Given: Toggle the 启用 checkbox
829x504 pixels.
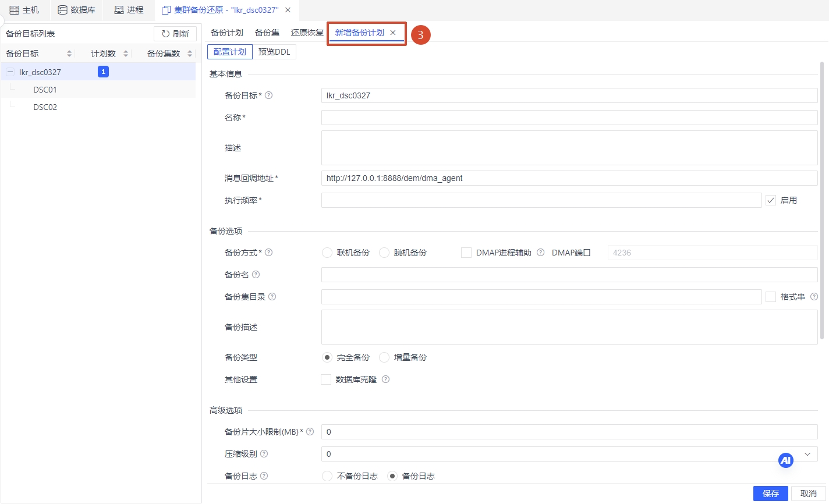Looking at the screenshot, I should [771, 200].
